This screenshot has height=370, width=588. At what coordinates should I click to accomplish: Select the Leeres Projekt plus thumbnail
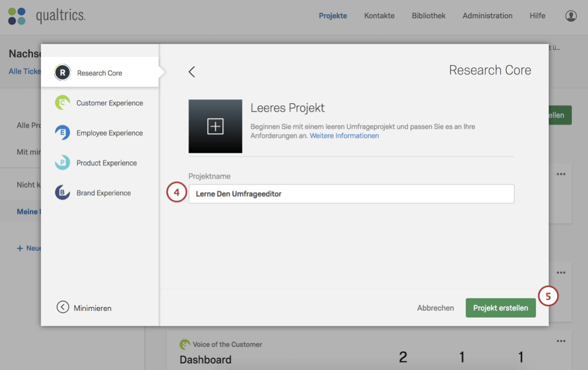(x=216, y=126)
